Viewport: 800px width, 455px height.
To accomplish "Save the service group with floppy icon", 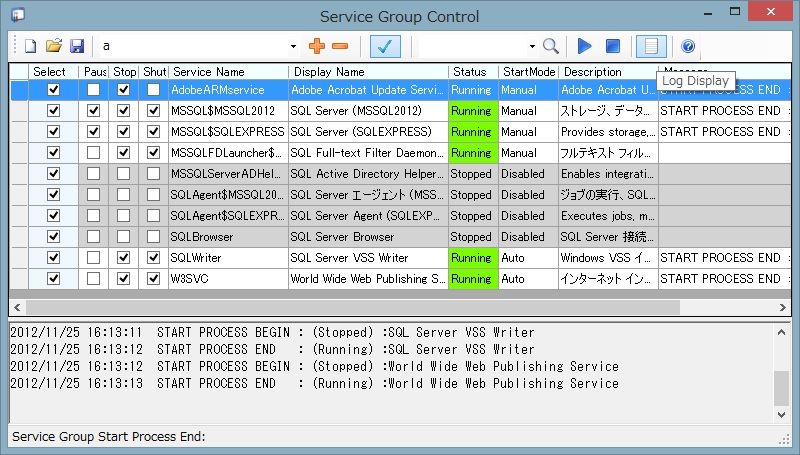I will [x=77, y=46].
